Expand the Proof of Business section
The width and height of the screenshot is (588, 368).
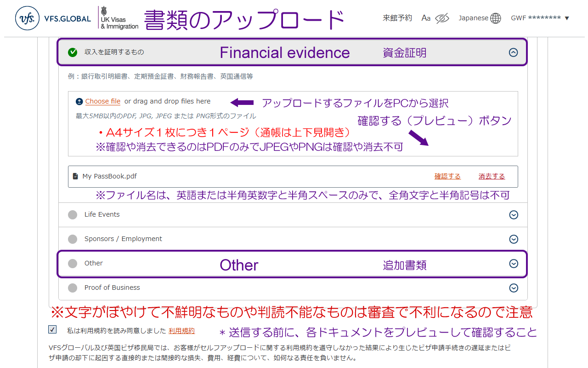click(514, 288)
